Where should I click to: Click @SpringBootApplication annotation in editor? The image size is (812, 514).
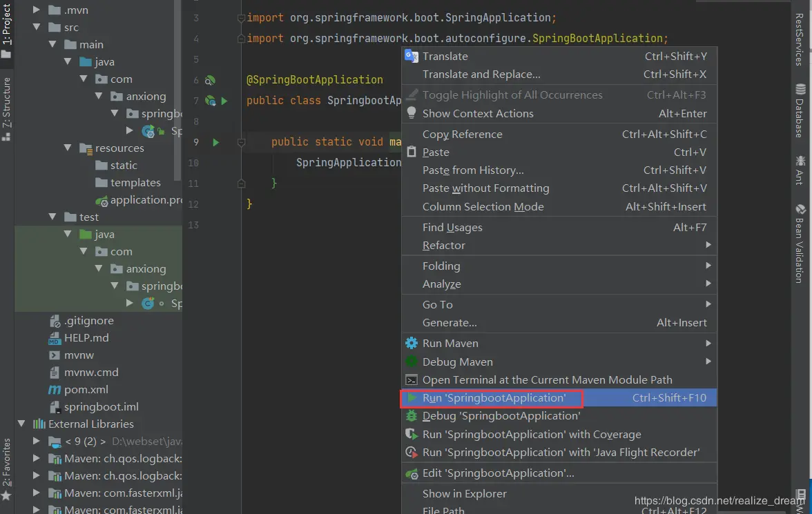coord(315,80)
